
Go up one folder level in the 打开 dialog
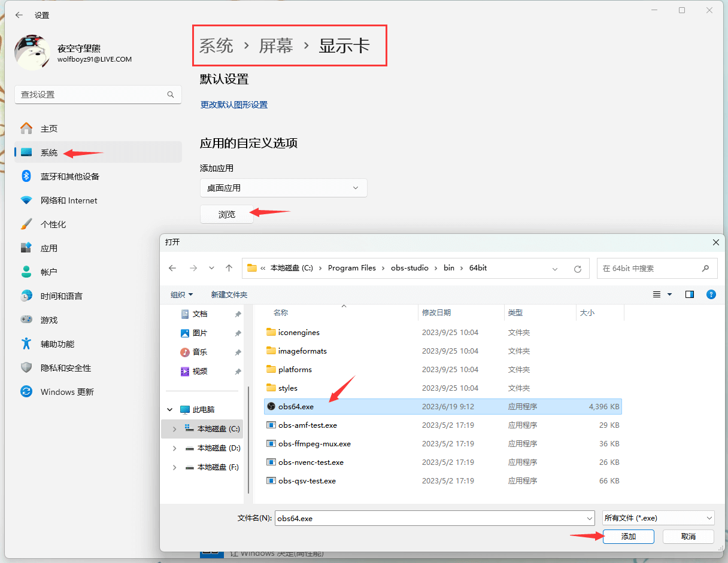coord(229,269)
